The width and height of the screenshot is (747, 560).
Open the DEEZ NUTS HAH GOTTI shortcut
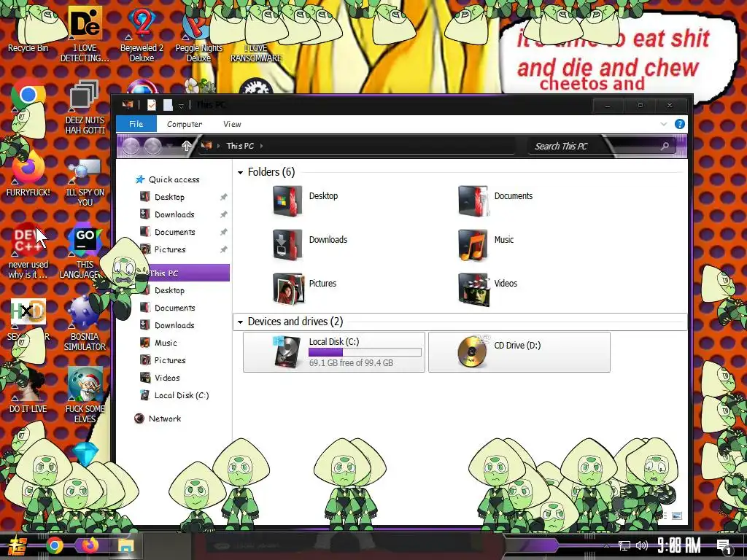[x=85, y=107]
